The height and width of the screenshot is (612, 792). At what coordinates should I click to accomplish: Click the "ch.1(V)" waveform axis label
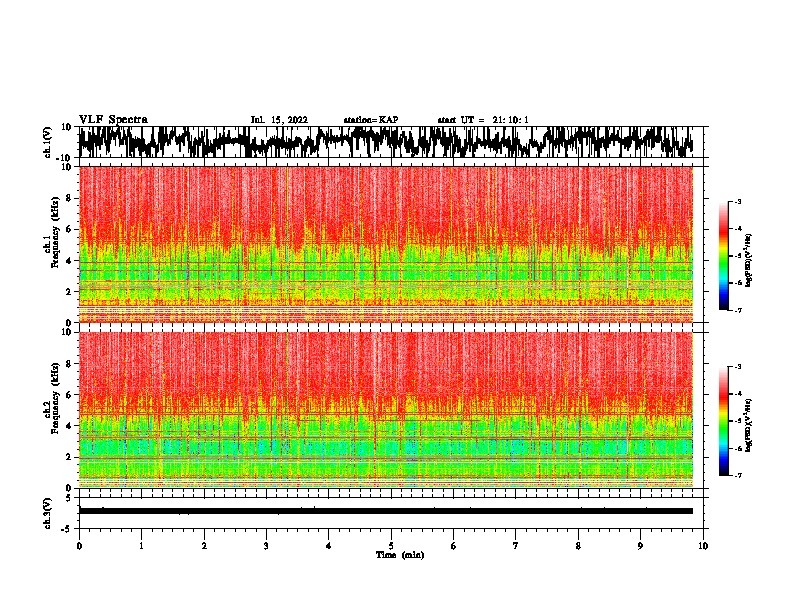pyautogui.click(x=48, y=142)
